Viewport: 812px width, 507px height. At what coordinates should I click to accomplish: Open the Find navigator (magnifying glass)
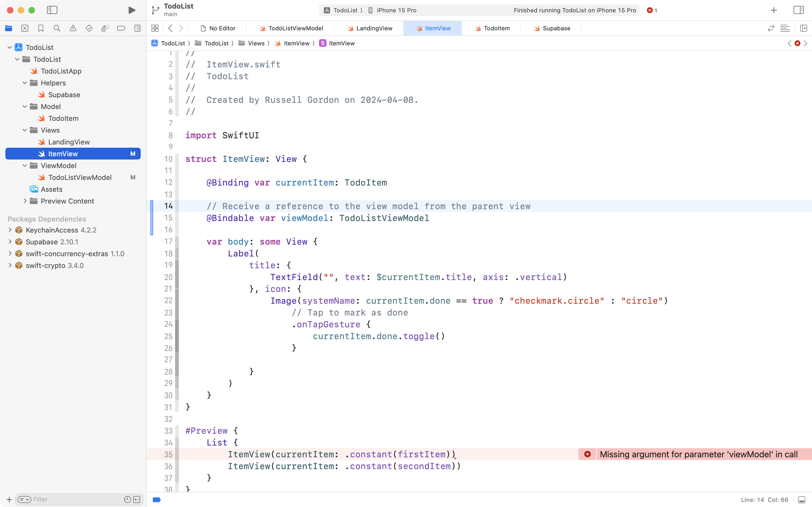(x=57, y=28)
